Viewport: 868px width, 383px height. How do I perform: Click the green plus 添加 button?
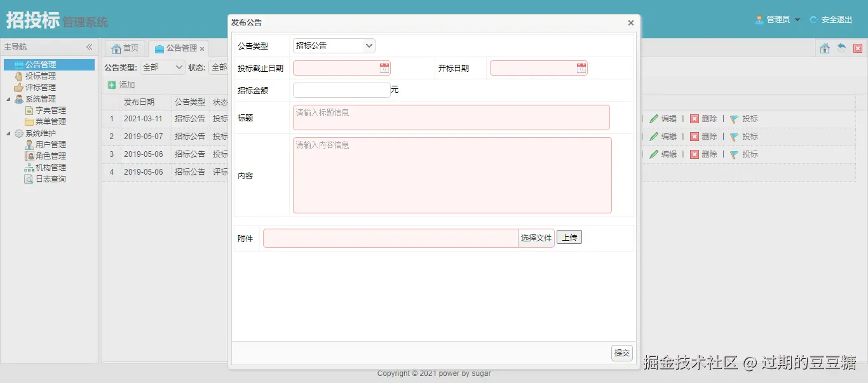(121, 85)
